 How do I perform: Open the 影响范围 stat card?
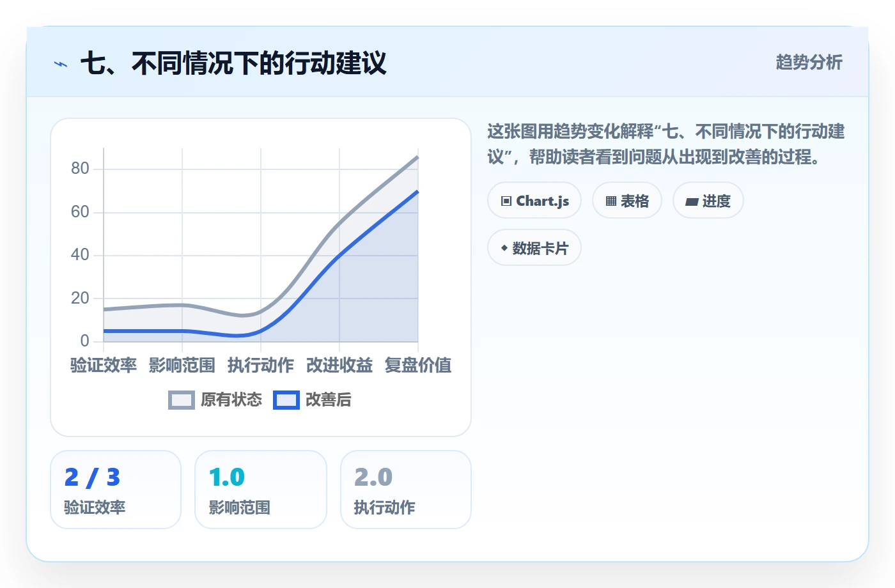[x=261, y=490]
